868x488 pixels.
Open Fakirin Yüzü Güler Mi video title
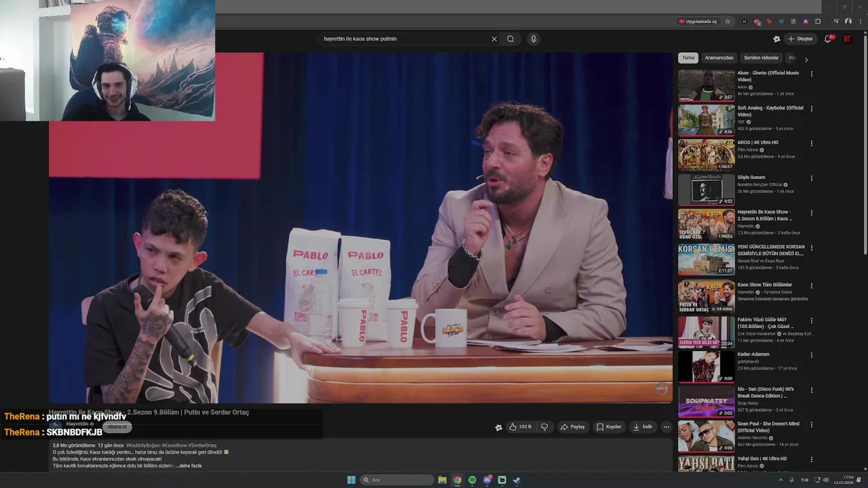coord(766,323)
